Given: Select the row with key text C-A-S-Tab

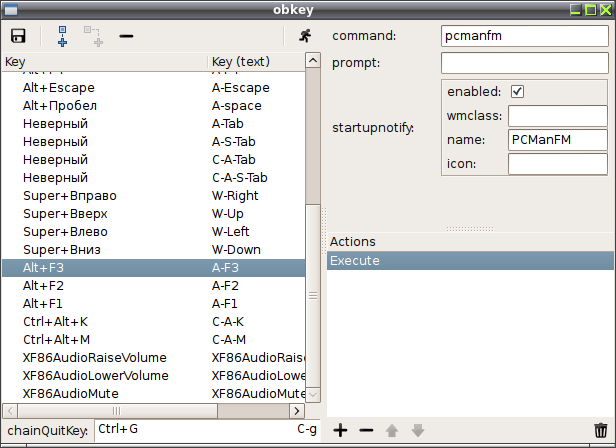Looking at the screenshot, I should tap(154, 178).
